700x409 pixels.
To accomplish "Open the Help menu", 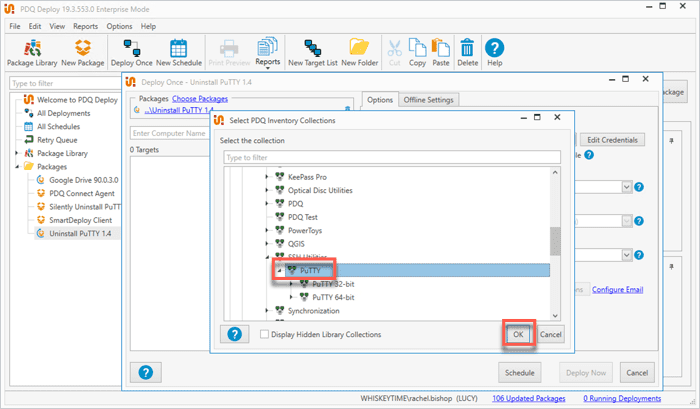I will pyautogui.click(x=148, y=26).
